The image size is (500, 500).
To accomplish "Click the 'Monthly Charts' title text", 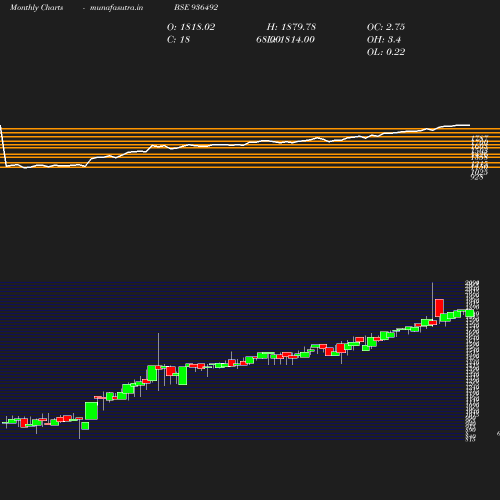I will click(x=37, y=7).
